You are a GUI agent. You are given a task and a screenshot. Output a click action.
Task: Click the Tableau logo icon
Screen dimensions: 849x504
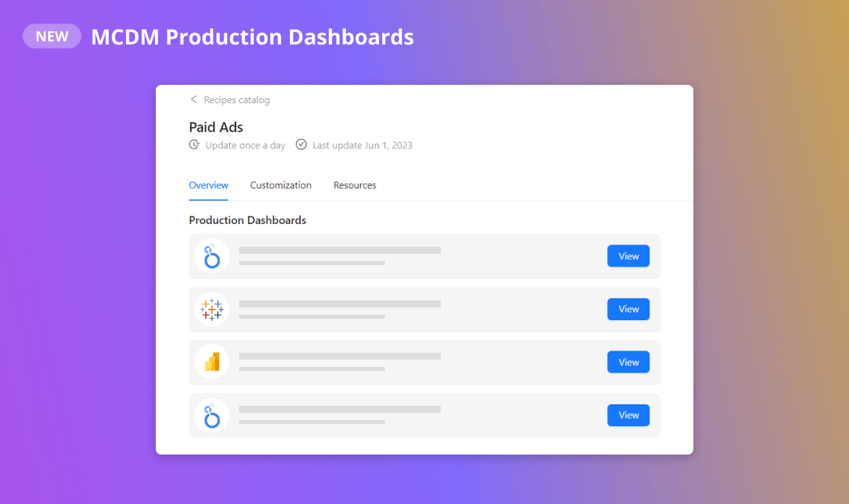pos(212,309)
